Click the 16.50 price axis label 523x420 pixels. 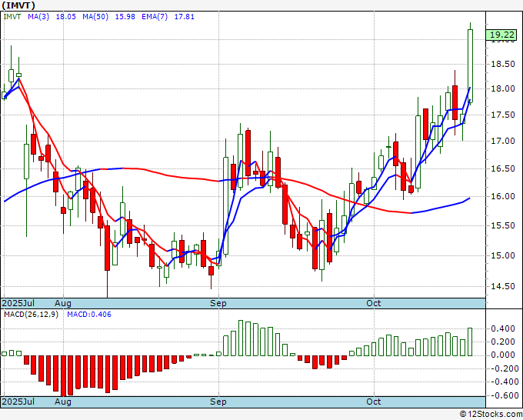(503, 168)
